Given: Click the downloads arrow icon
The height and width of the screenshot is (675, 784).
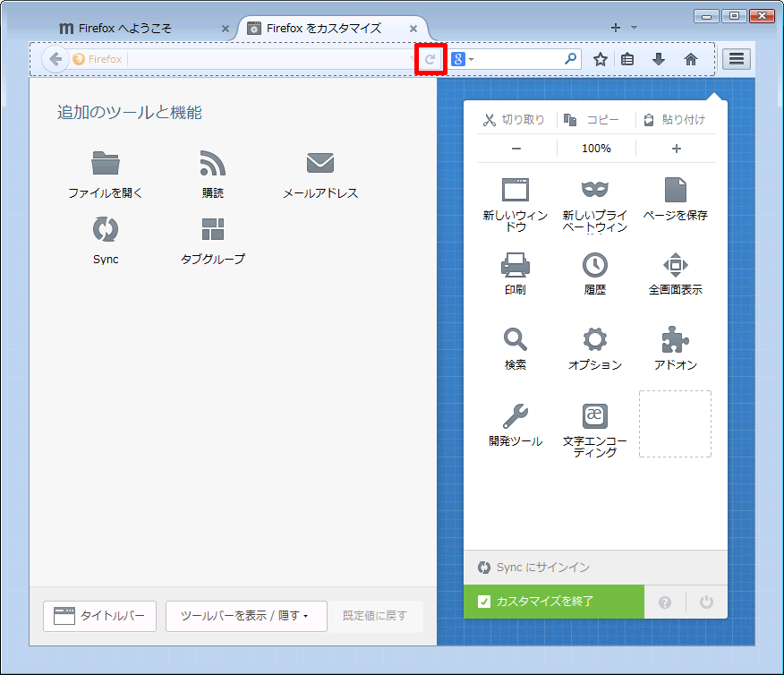Looking at the screenshot, I should [x=659, y=59].
